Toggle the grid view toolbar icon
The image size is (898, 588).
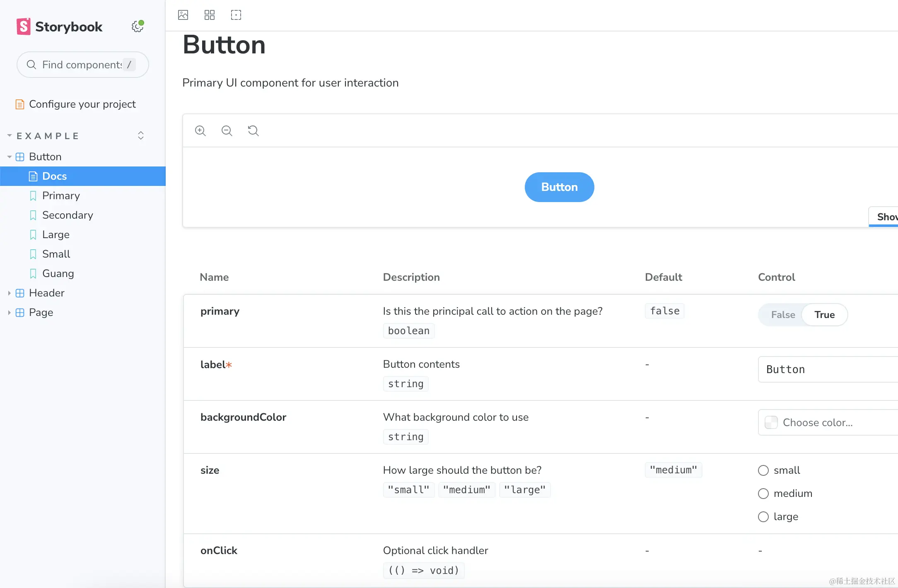tap(210, 15)
